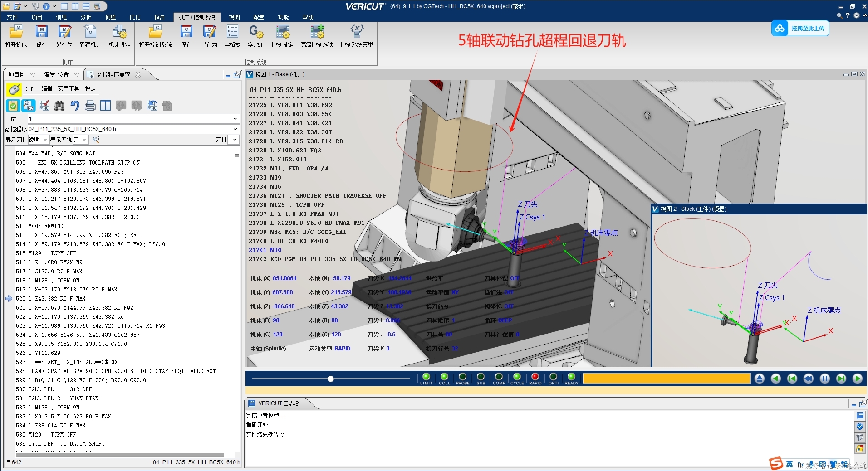Toggle COLL collision indicator
This screenshot has height=471, width=868.
444,379
